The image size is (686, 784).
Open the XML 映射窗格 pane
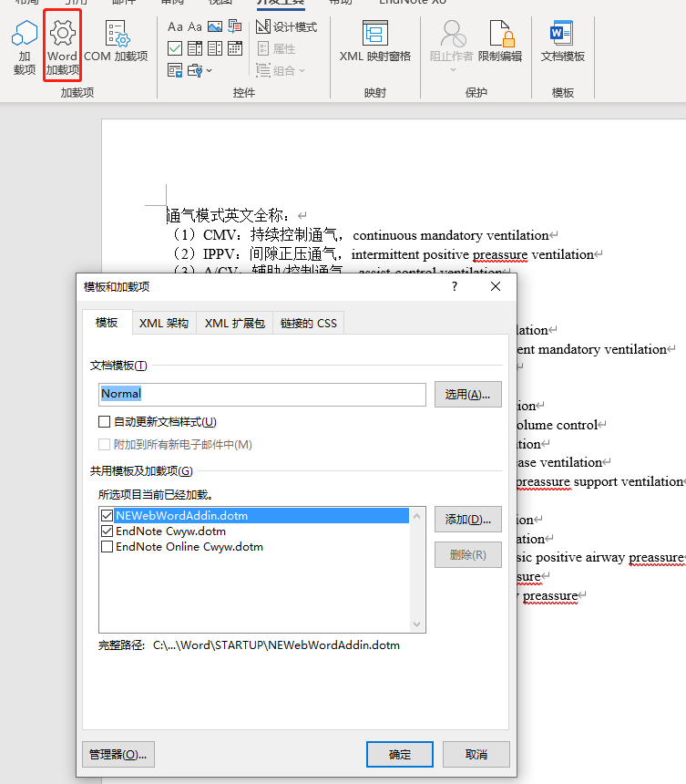tap(374, 42)
